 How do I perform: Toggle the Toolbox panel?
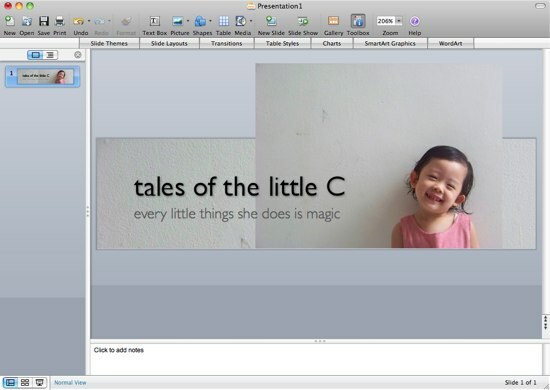click(358, 21)
